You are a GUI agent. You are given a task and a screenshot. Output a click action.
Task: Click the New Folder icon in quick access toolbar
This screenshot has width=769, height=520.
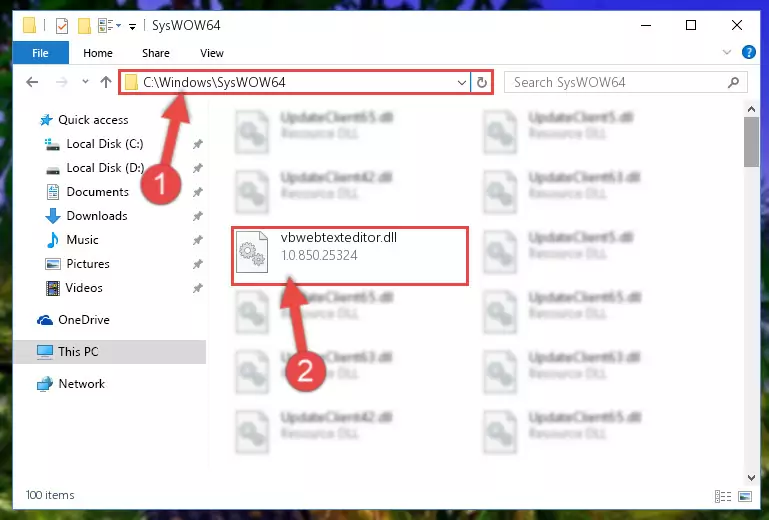click(84, 26)
